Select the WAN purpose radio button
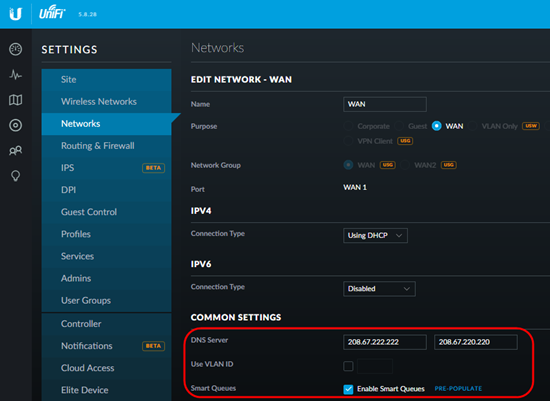Viewport: 550px width, 401px height. [x=436, y=126]
